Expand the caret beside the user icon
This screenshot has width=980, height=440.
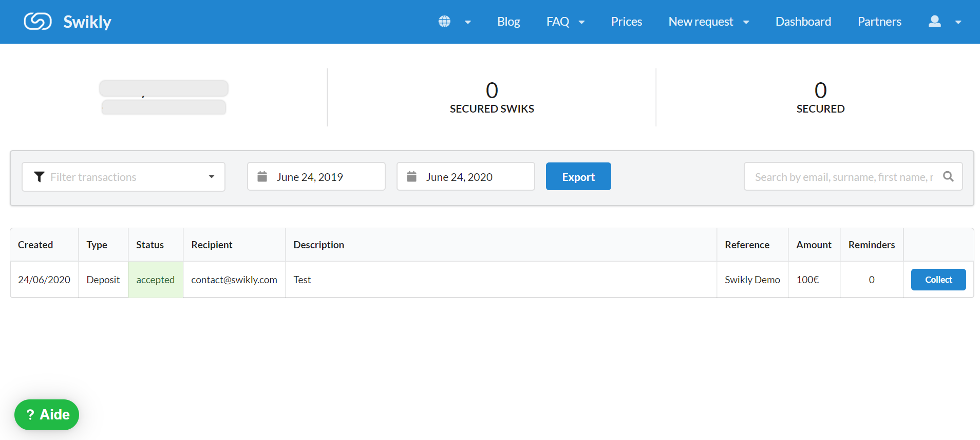[958, 22]
